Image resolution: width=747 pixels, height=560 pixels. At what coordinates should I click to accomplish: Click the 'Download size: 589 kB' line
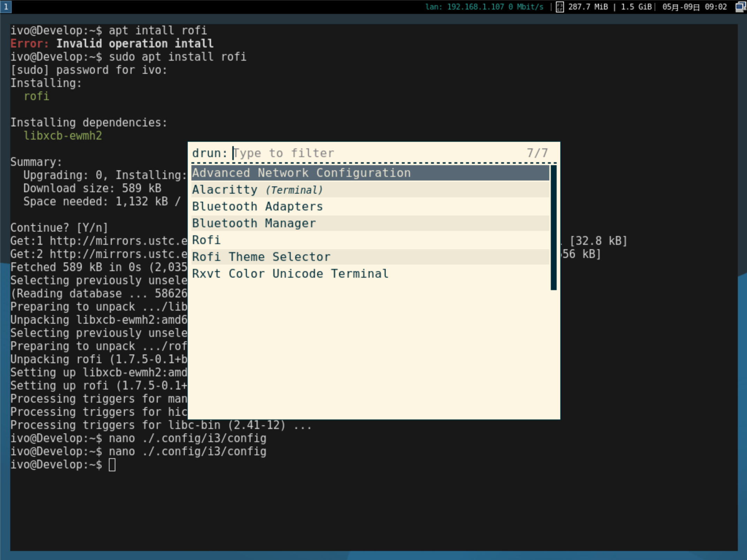[x=92, y=188]
